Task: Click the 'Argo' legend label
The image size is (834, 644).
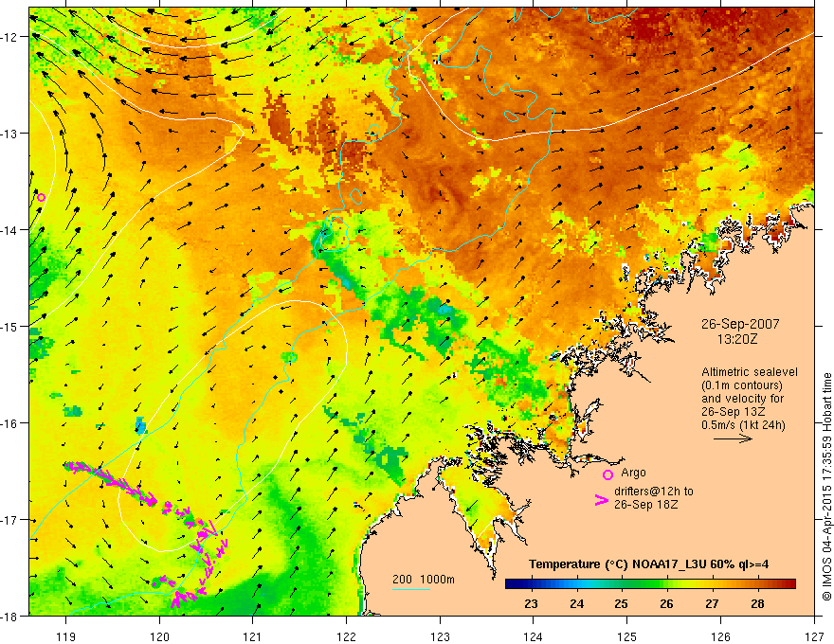Action: pyautogui.click(x=633, y=473)
